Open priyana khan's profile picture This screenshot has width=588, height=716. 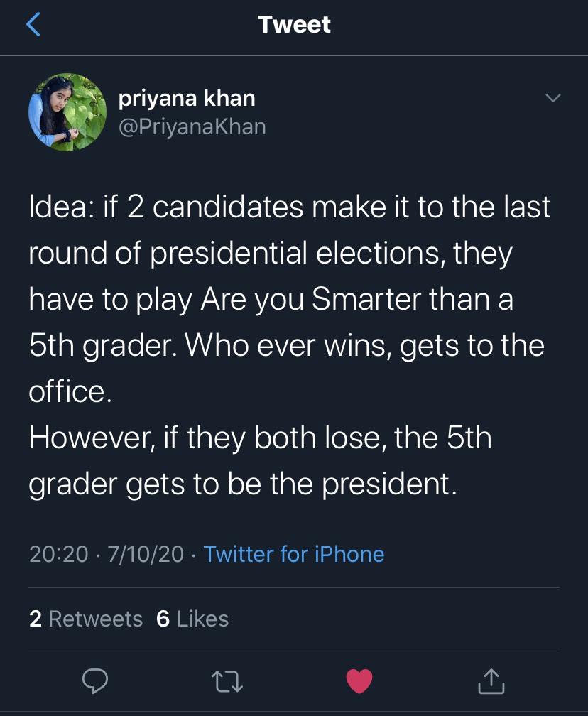(67, 112)
